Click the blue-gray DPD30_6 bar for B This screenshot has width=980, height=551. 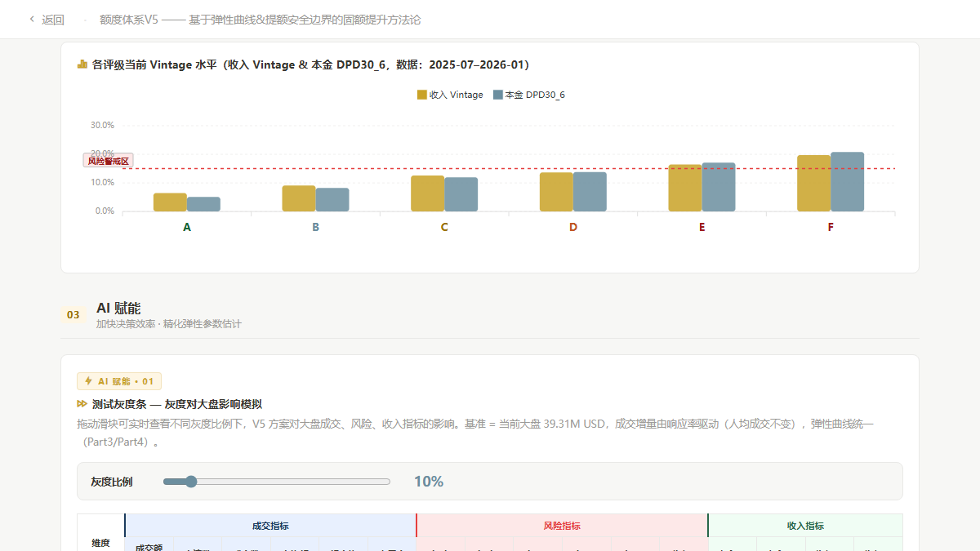tap(332, 200)
